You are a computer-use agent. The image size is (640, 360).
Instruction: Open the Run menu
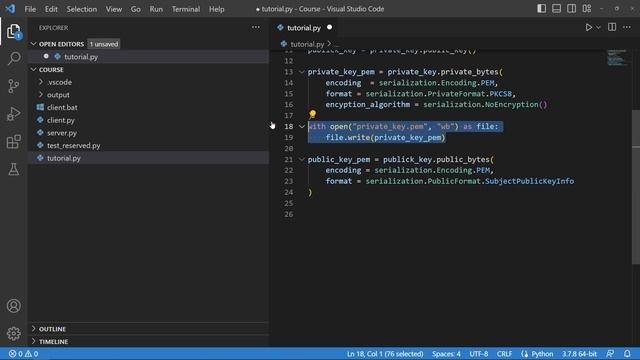pyautogui.click(x=156, y=9)
